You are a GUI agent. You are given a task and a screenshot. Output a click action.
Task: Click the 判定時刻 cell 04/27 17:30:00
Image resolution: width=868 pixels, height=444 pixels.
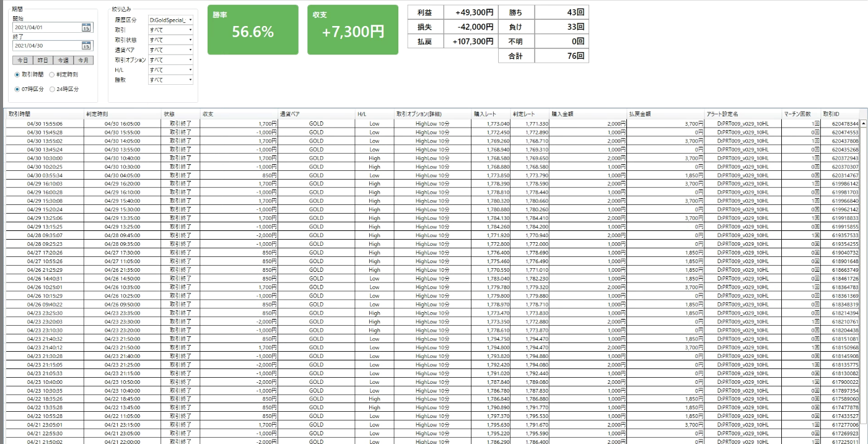pos(122,253)
